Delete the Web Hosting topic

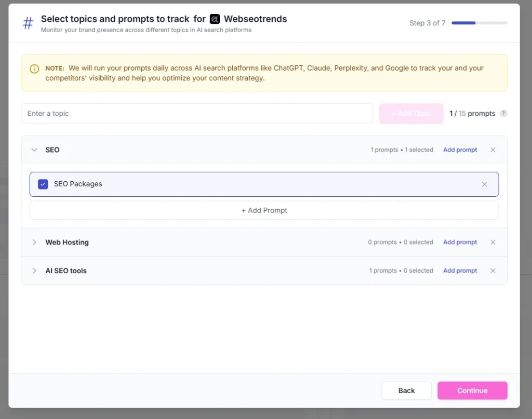(x=493, y=242)
